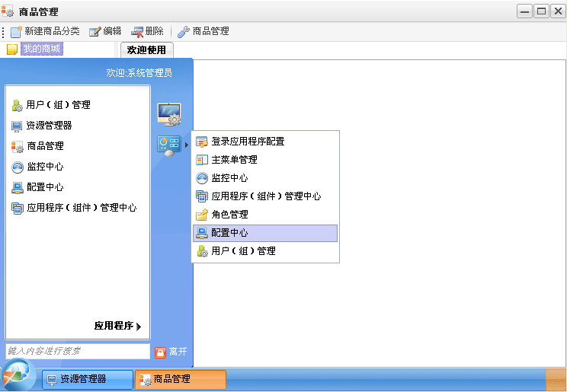Click the start orb in the taskbar
Viewport: 567px width, 392px height.
coord(18,375)
